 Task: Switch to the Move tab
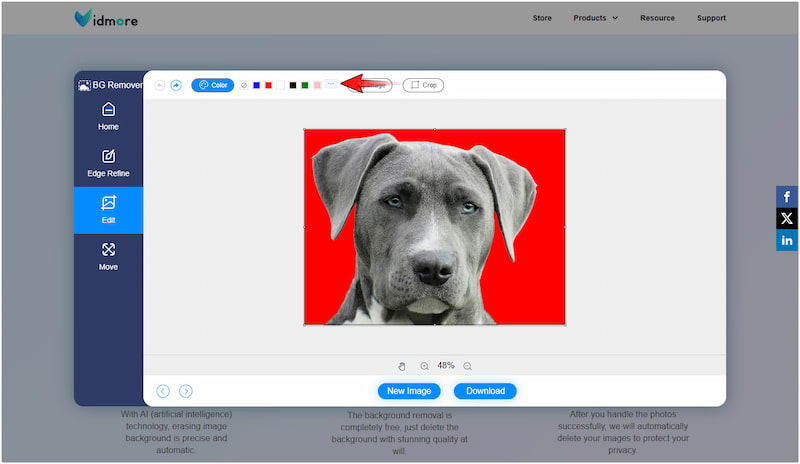click(x=108, y=256)
